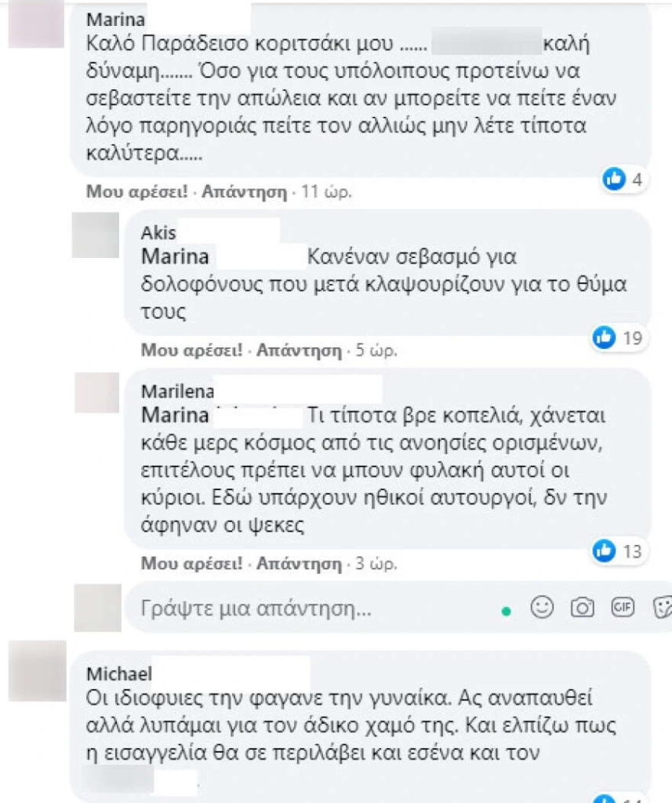
Task: Open Michael's profile from commenter name
Action: click(x=119, y=674)
